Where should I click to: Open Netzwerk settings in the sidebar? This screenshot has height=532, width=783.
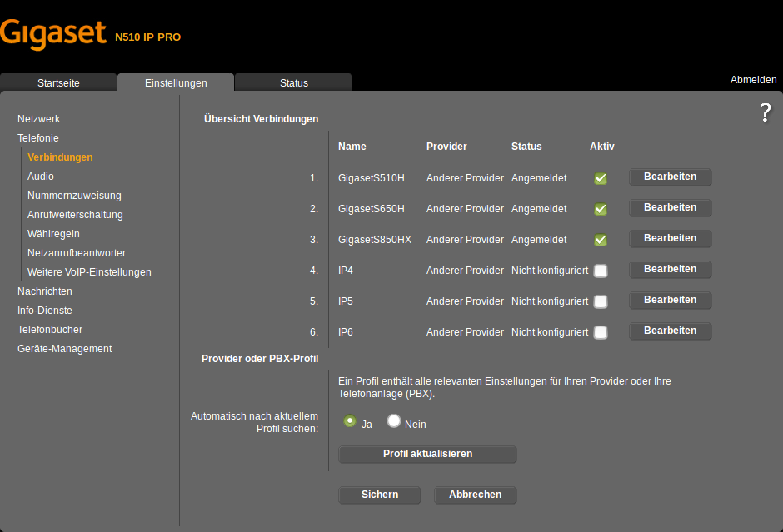(x=38, y=118)
